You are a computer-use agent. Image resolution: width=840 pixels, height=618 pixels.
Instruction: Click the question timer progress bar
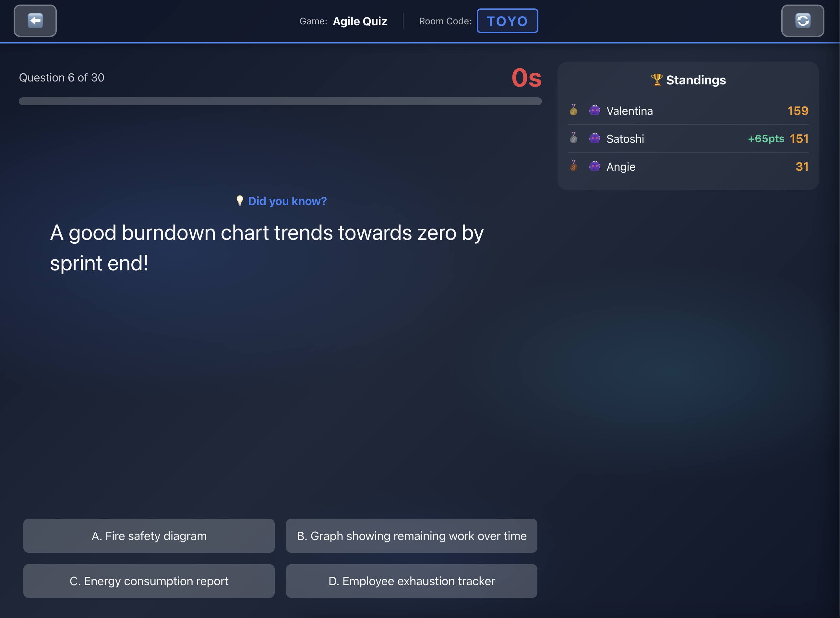(280, 101)
